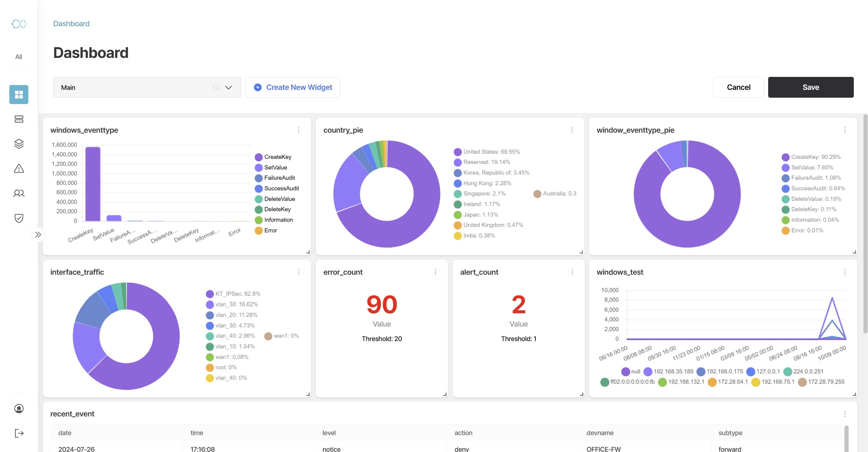Select the layers icon in the sidebar
The height and width of the screenshot is (452, 868).
click(18, 144)
